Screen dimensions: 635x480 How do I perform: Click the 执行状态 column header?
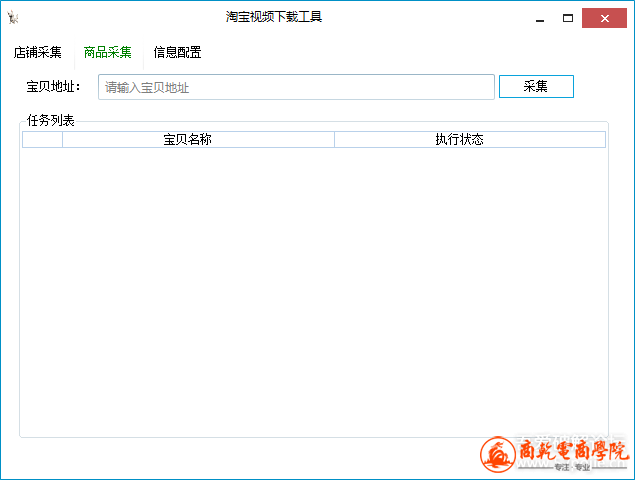point(470,139)
